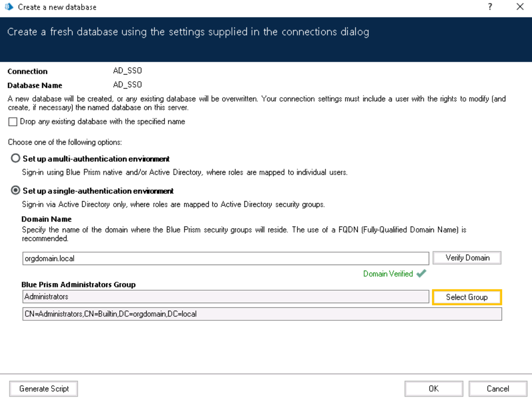The width and height of the screenshot is (532, 402).
Task: Click the domain name input field
Action: (225, 258)
